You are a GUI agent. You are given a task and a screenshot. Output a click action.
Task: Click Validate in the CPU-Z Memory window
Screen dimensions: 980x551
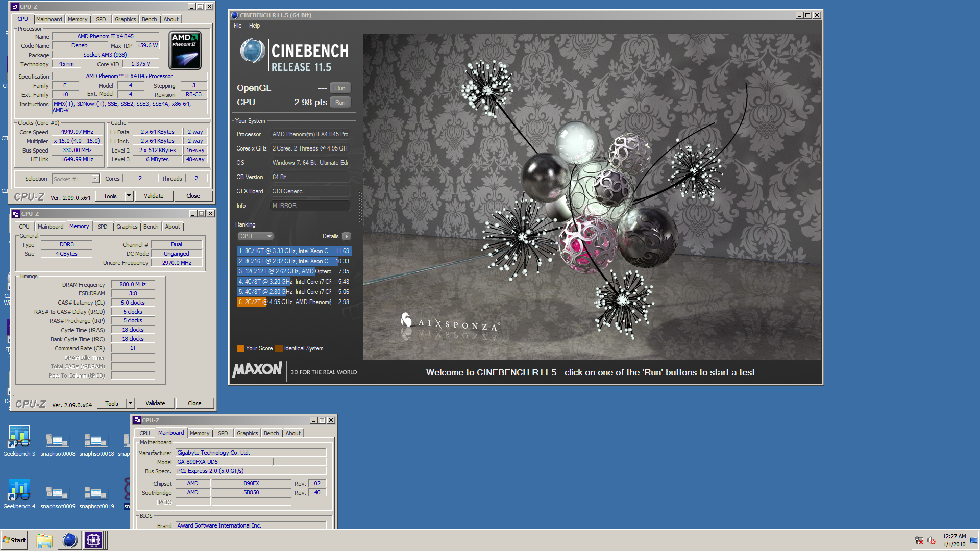(155, 403)
